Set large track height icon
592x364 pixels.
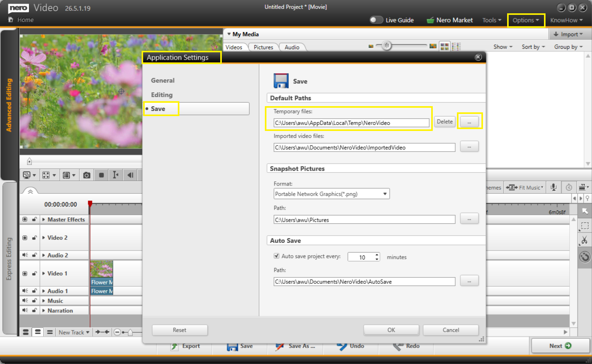pyautogui.click(x=26, y=332)
